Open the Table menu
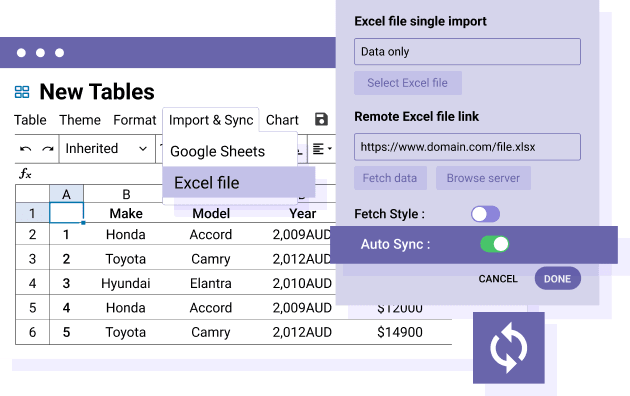 pyautogui.click(x=30, y=120)
